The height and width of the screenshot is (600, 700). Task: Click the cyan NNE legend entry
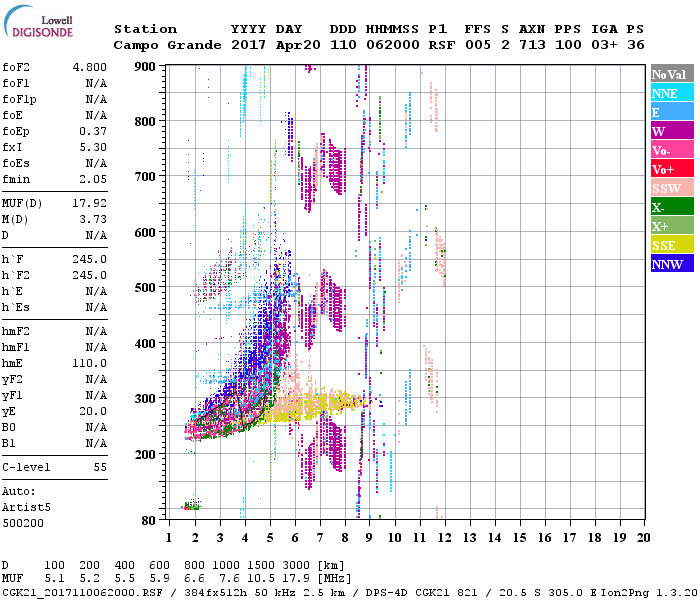coord(670,93)
